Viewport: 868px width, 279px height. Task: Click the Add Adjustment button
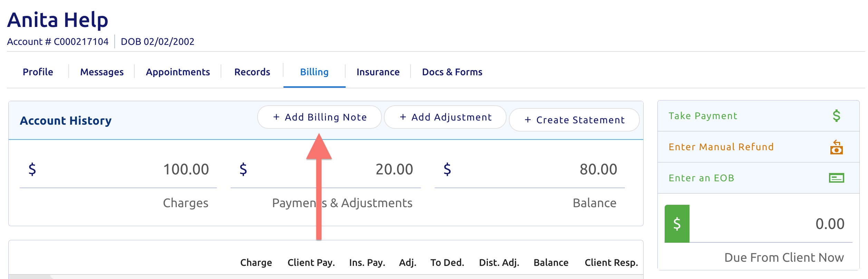(x=445, y=117)
